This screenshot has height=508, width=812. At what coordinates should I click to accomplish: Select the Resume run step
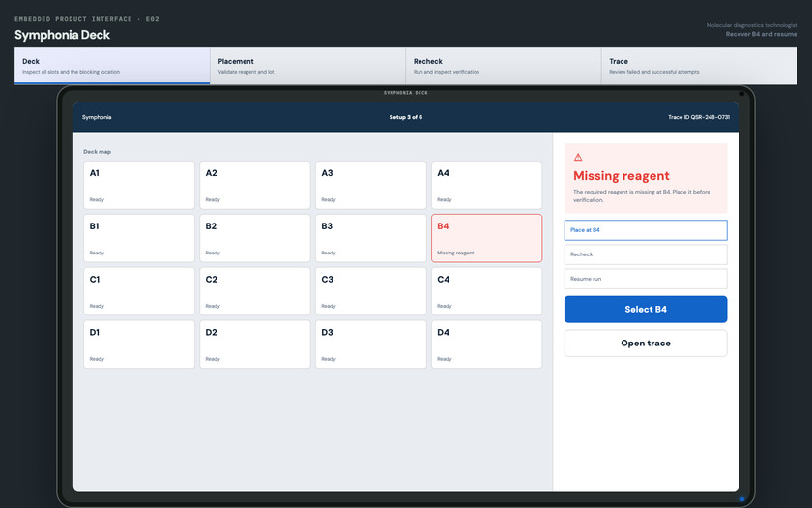click(646, 279)
